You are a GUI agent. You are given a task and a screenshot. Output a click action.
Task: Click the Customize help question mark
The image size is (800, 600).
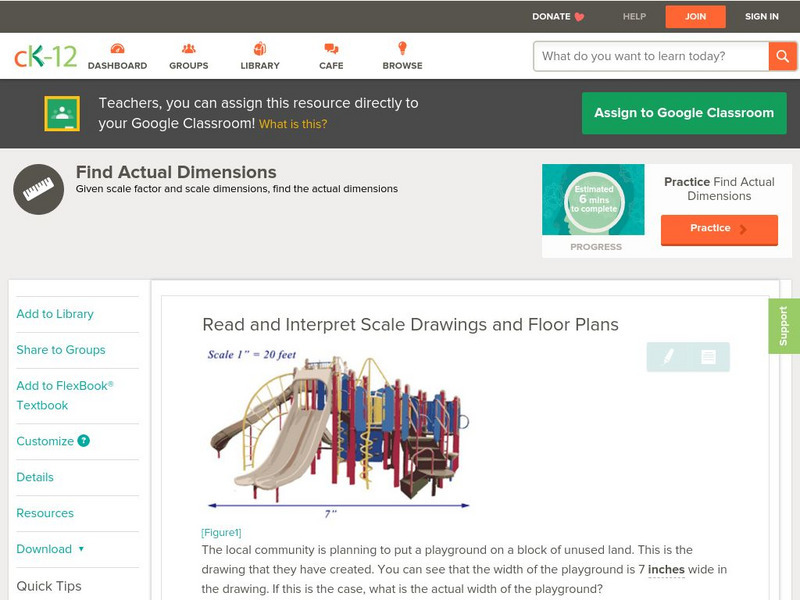click(x=84, y=441)
